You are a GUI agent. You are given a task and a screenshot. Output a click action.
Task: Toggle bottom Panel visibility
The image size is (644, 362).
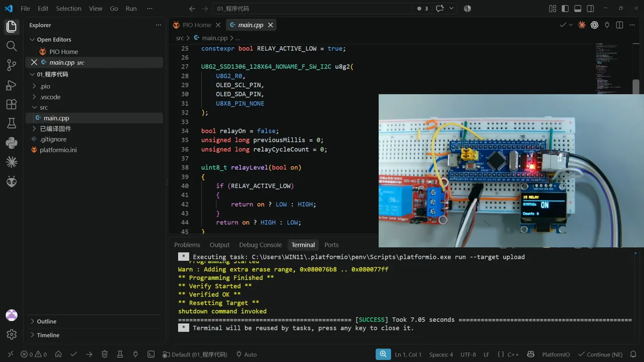[x=578, y=9]
